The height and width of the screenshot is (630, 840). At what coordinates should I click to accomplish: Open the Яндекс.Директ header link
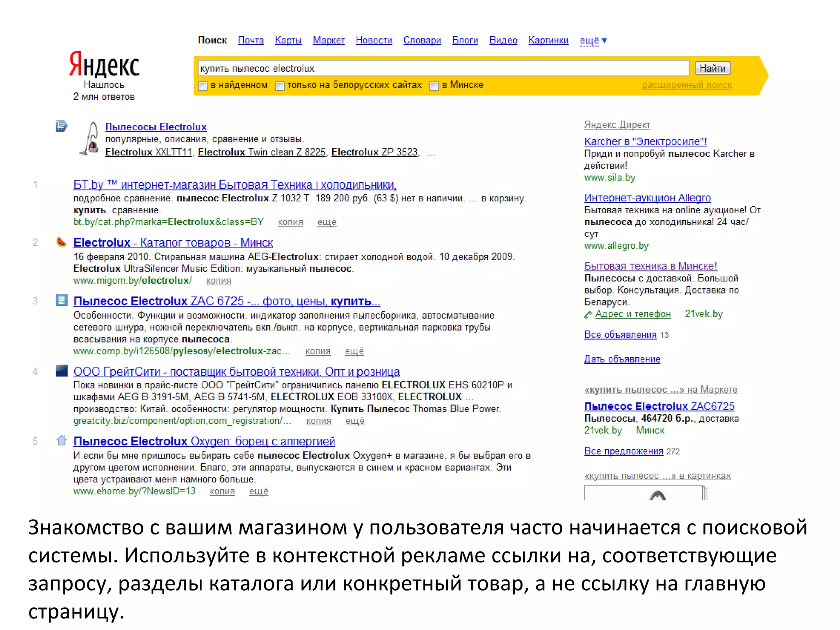[617, 125]
